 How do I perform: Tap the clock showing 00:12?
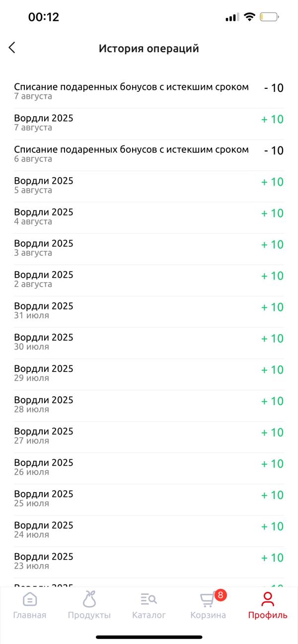click(44, 17)
